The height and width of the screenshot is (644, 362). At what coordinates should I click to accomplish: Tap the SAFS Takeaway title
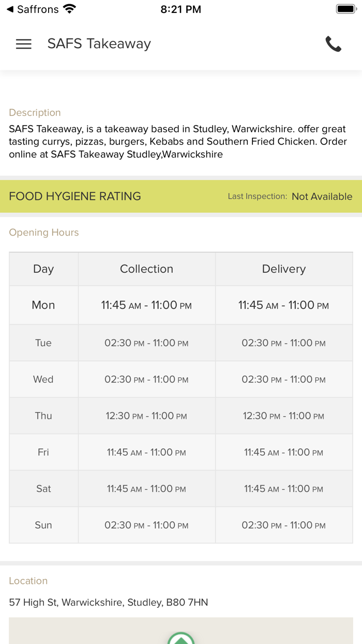98,44
